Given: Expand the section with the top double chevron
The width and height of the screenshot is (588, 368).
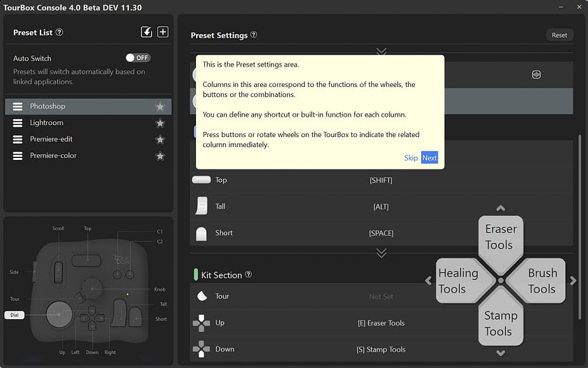Looking at the screenshot, I should click(x=381, y=51).
